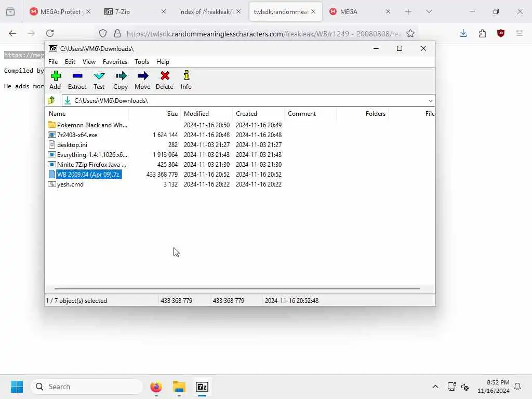Click the Add toolbar button in 7-Zip
Image resolution: width=532 pixels, height=399 pixels.
55,80
